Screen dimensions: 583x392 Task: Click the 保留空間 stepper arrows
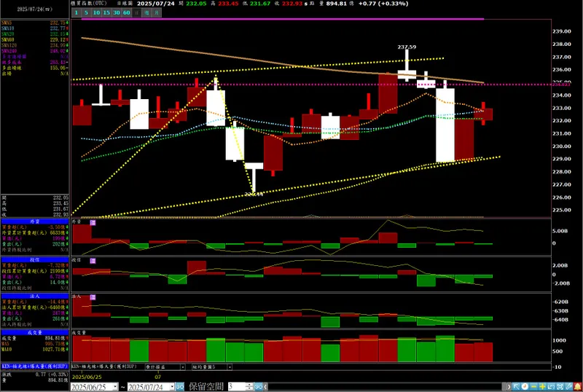pyautogui.click(x=249, y=387)
